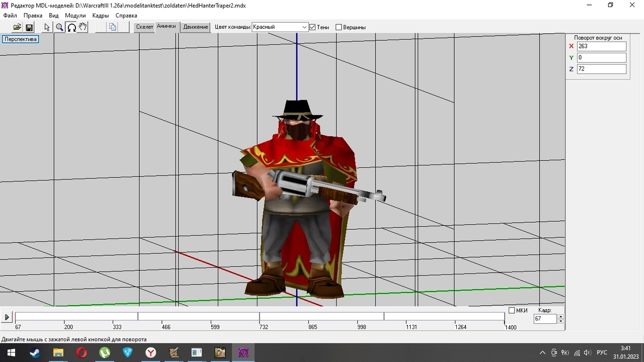
Task: Open the taskbar app with creature portrait
Action: coord(220,352)
